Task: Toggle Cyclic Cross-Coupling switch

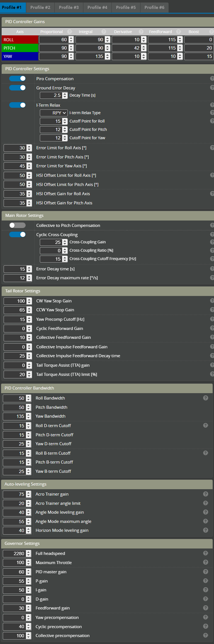Action: click(17, 234)
